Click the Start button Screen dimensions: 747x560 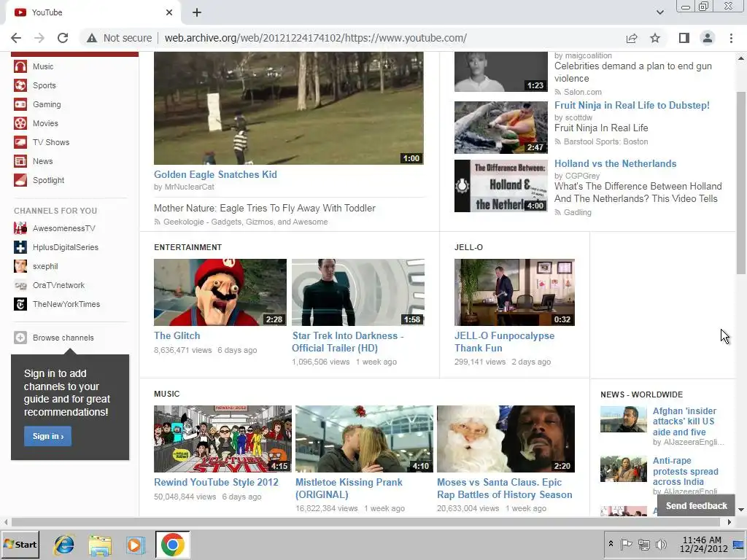click(x=20, y=545)
